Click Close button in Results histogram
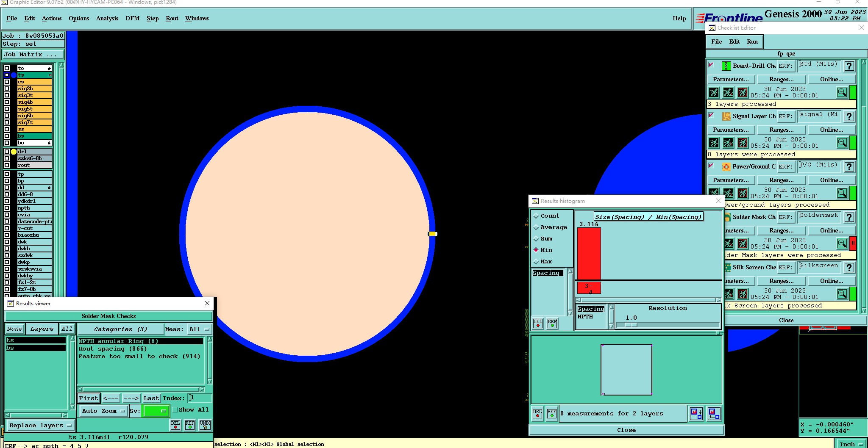Image resolution: width=868 pixels, height=448 pixels. pyautogui.click(x=626, y=430)
